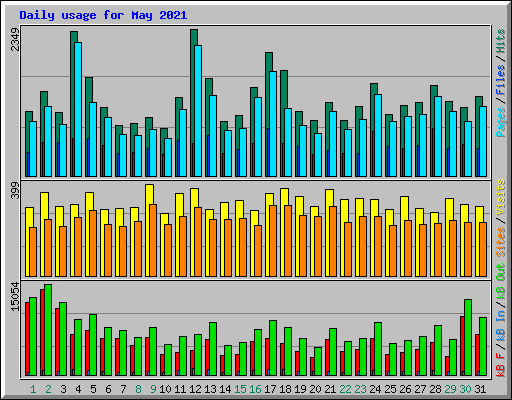
Task: Click the 15054 kB axis label
Action: point(15,297)
